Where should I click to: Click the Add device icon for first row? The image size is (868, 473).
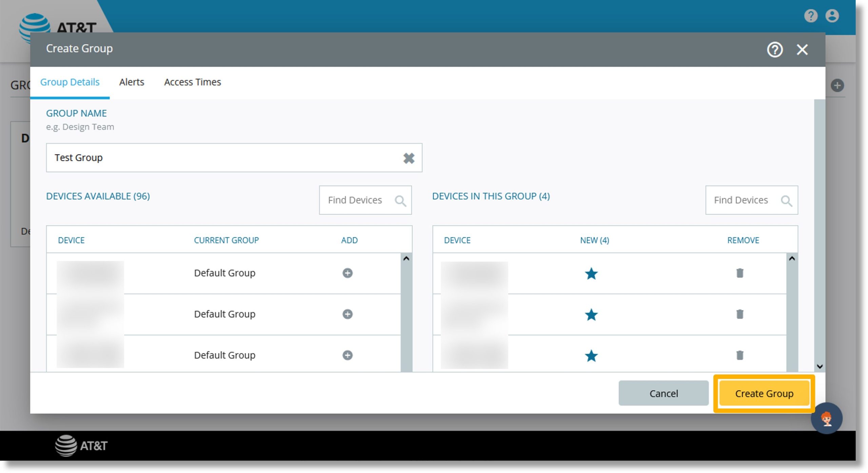348,272
